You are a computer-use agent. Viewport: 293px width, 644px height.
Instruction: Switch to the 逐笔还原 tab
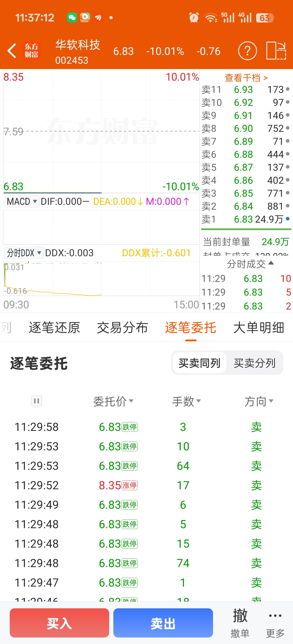(x=54, y=328)
